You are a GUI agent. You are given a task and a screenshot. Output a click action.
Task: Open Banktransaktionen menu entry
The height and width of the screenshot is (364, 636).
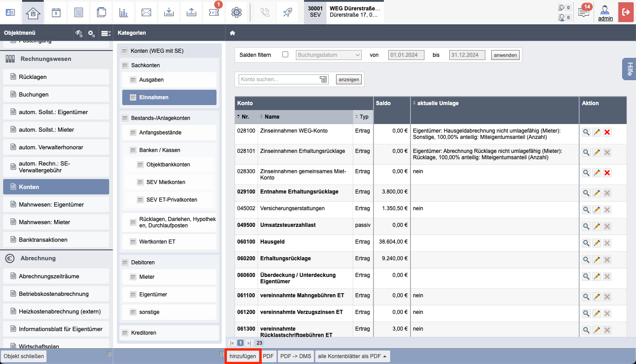(x=56, y=240)
